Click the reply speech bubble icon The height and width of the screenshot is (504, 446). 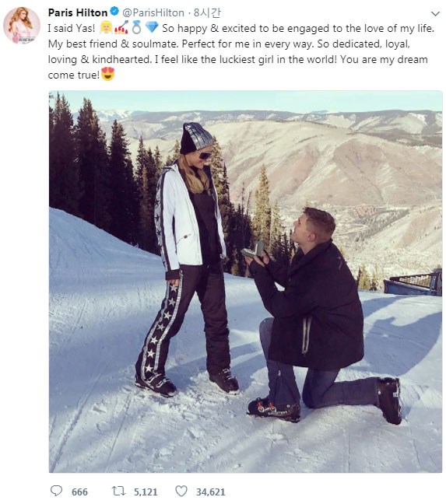pos(56,491)
